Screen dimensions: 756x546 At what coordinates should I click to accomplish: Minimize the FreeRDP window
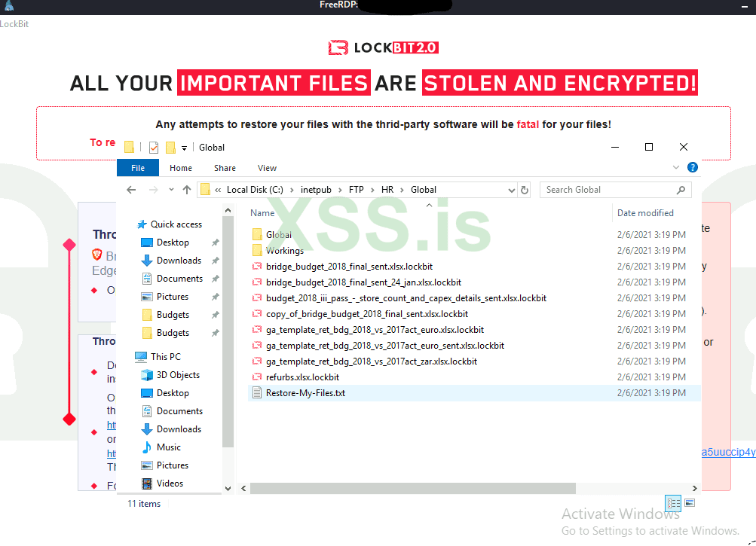point(744,6)
